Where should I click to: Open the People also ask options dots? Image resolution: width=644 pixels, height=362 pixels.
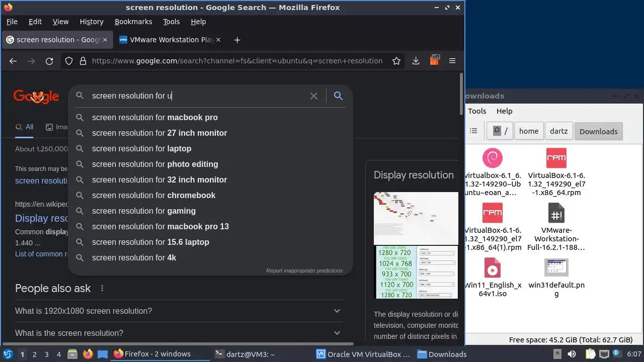pos(102,288)
